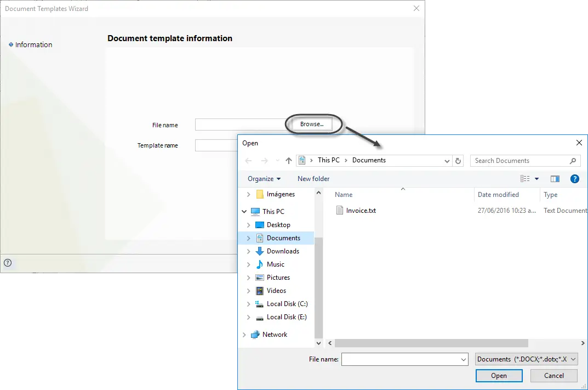Select Documents in the navigation tree

click(x=283, y=238)
